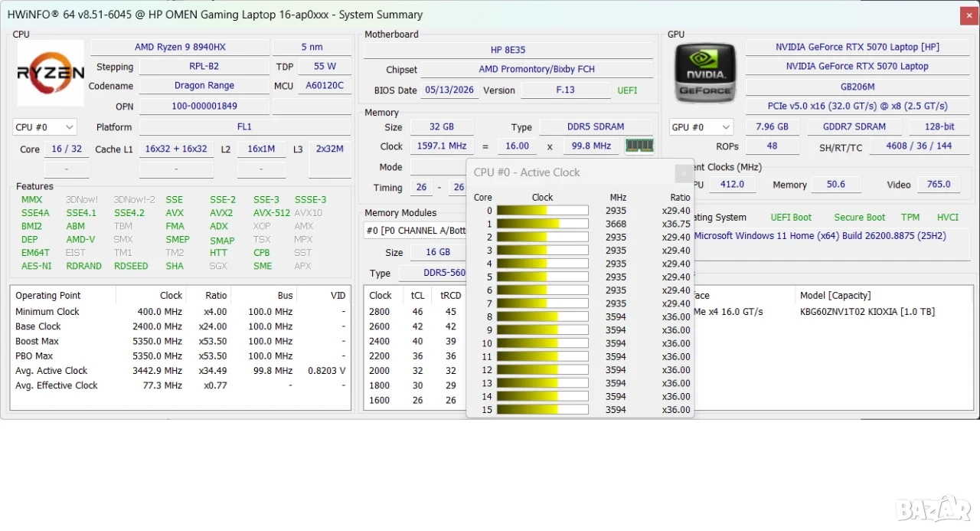Close the HWiNFO System Summary window
980x531 pixels.
[969, 15]
